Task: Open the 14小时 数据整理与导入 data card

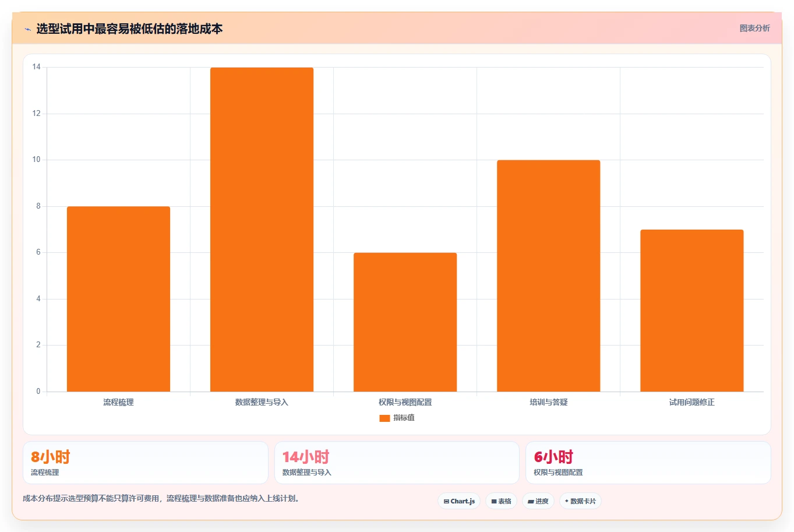Action: [x=397, y=463]
